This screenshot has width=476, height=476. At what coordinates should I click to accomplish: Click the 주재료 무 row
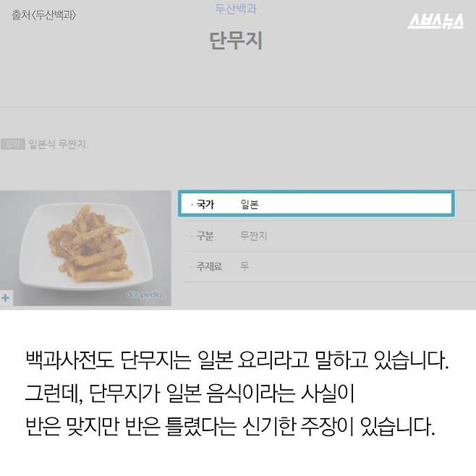[x=329, y=266]
